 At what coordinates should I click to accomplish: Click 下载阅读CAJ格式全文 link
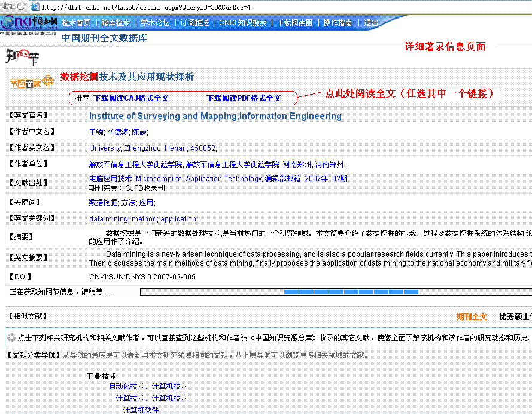click(131, 98)
